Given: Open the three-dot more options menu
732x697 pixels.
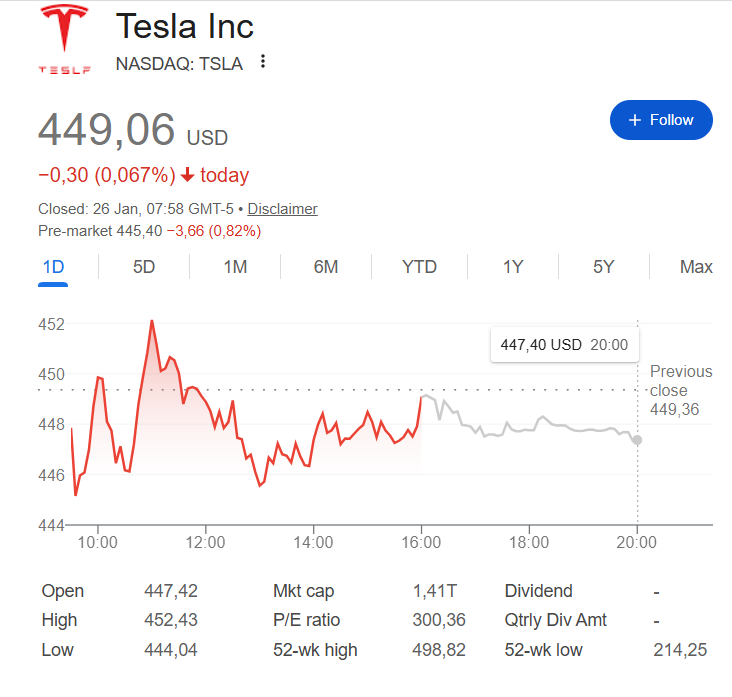Looking at the screenshot, I should point(263,62).
